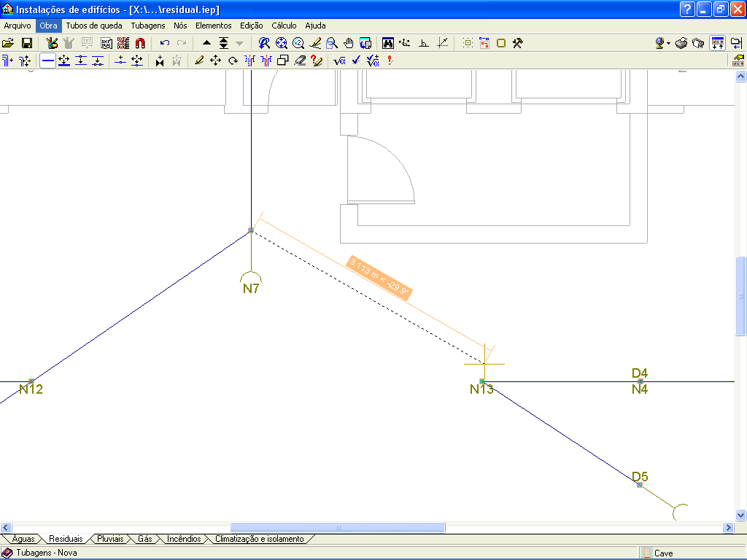Click the olive rectangle icon in toolbar
This screenshot has height=560, width=747.
coord(501,43)
